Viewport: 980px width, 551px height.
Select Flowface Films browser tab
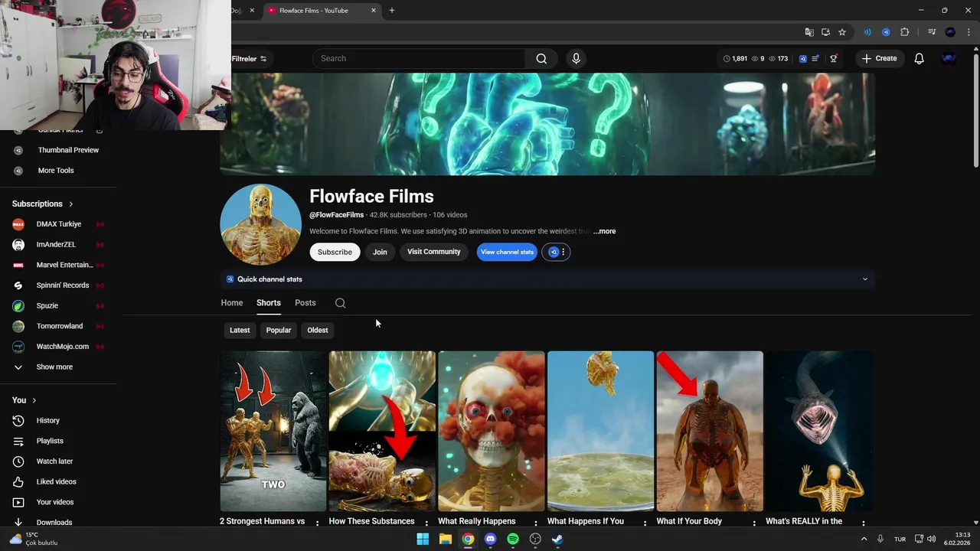322,11
